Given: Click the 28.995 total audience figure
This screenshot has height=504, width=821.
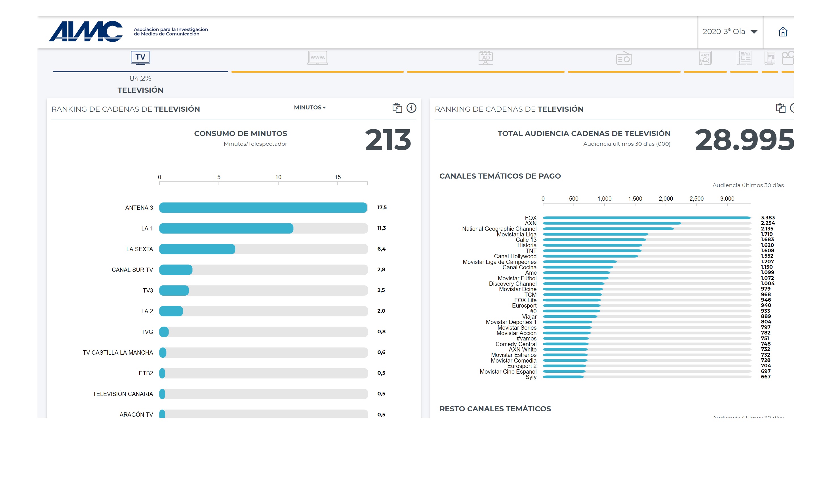Looking at the screenshot, I should pyautogui.click(x=744, y=140).
